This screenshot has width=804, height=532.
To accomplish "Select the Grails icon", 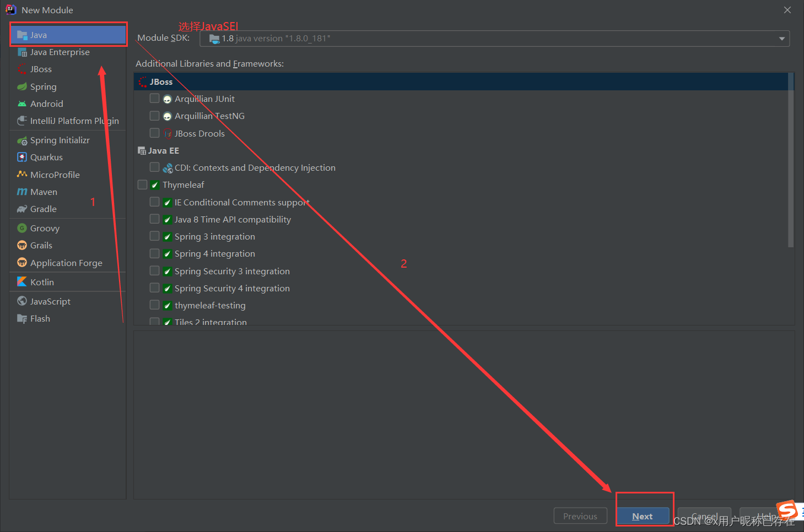I will click(22, 245).
